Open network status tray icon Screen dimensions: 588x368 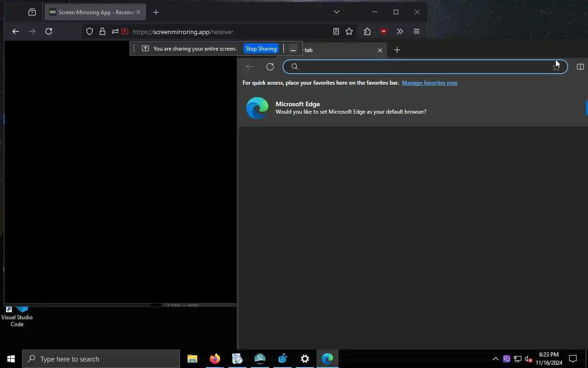518,359
